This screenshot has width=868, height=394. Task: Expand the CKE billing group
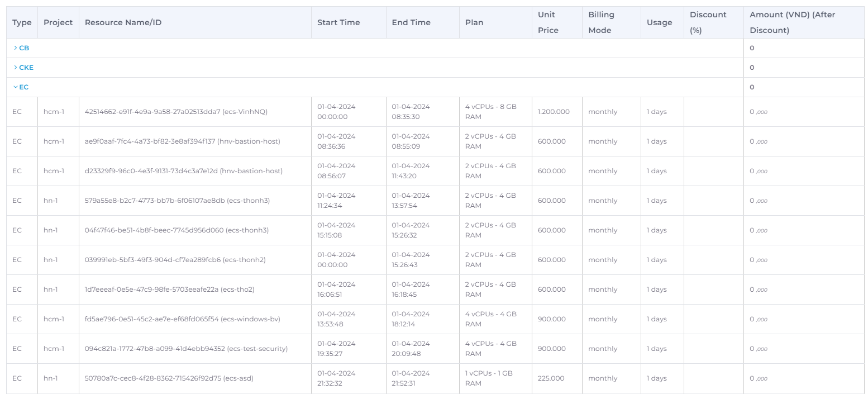(x=25, y=67)
